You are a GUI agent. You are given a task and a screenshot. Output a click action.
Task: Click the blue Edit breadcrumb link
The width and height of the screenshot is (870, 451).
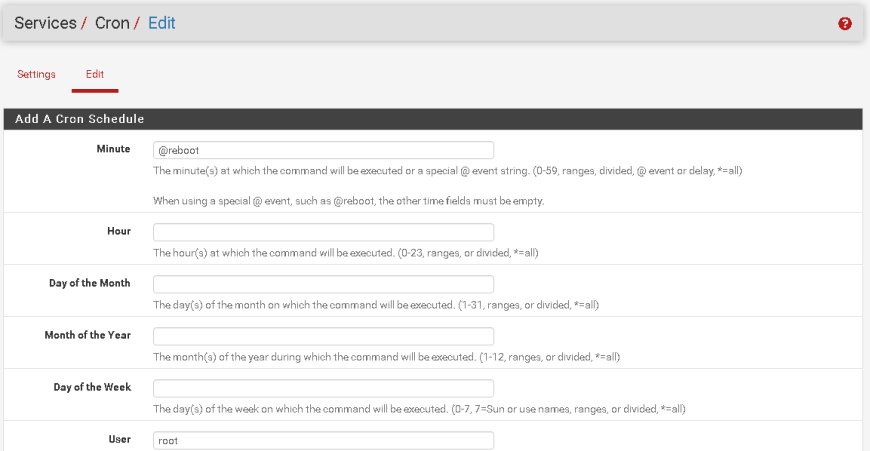(x=161, y=23)
